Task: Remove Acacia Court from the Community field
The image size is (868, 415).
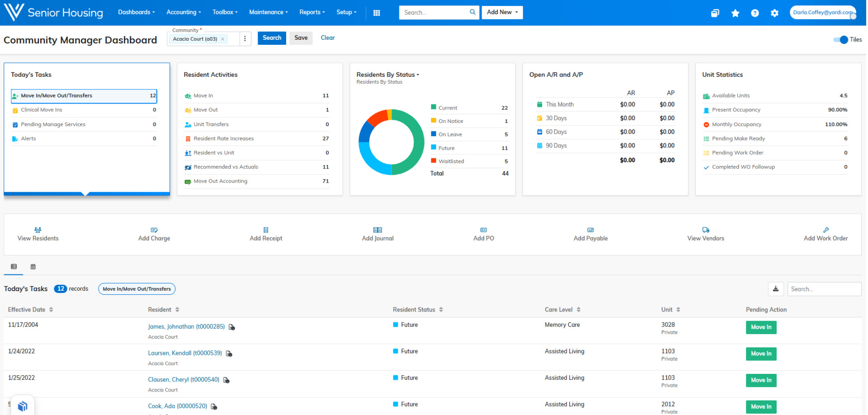Action: tap(222, 39)
